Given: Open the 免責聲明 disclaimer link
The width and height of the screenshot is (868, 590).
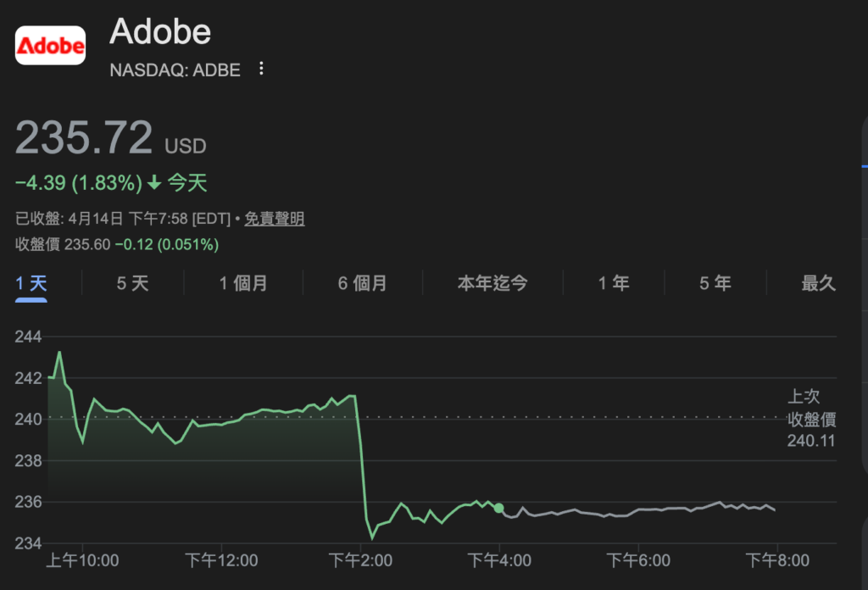Looking at the screenshot, I should coord(275,219).
